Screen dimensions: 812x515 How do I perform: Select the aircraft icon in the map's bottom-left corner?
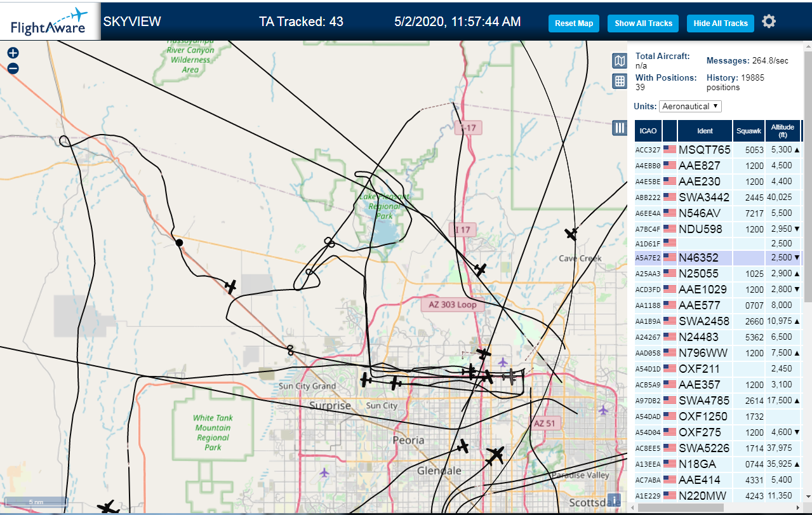coord(109,507)
